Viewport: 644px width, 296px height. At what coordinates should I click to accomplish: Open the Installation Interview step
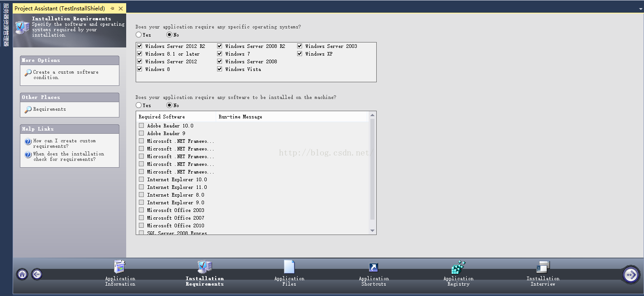point(543,273)
